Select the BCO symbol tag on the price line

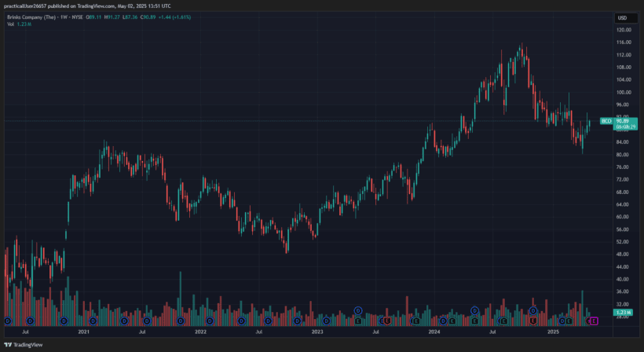point(606,121)
